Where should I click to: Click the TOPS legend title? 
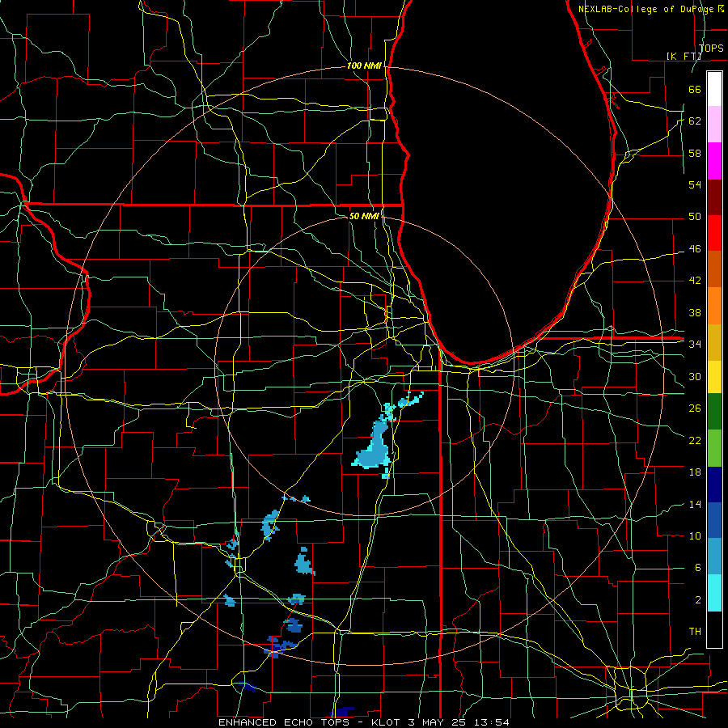711,48
